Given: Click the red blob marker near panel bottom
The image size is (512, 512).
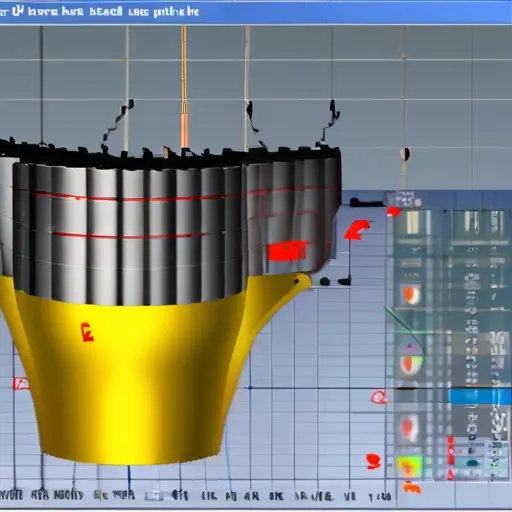Looking at the screenshot, I should [x=373, y=461].
